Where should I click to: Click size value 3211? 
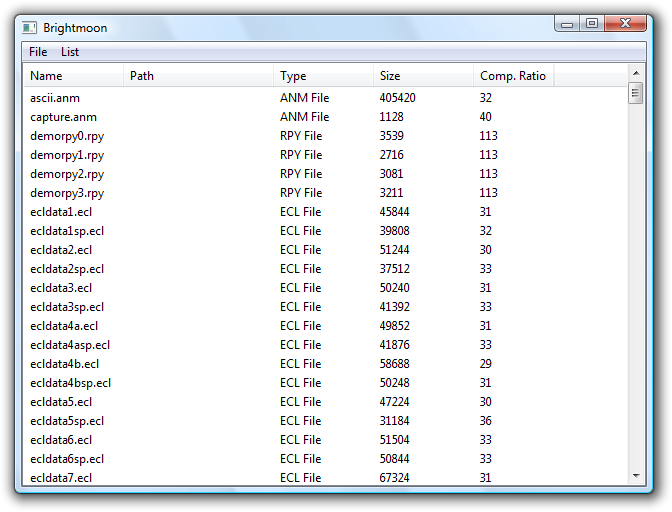coord(391,193)
